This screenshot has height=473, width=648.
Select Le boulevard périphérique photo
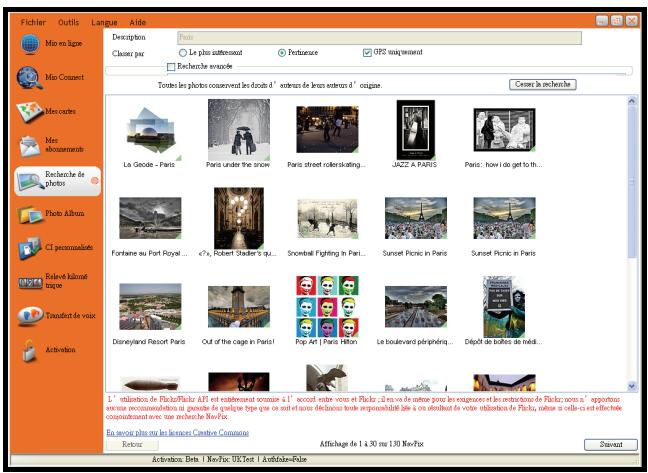tap(416, 307)
